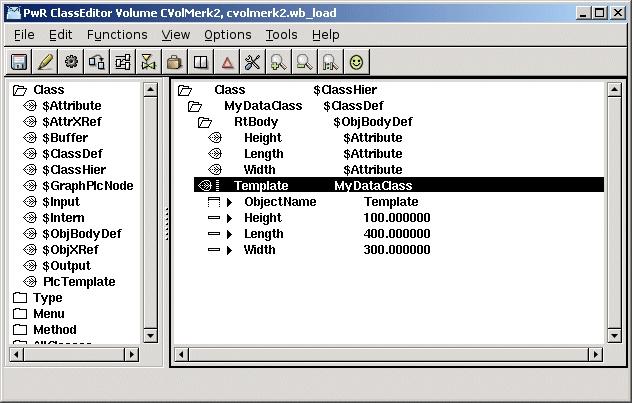
Task: Click the gear build toolbar icon
Action: (x=71, y=62)
